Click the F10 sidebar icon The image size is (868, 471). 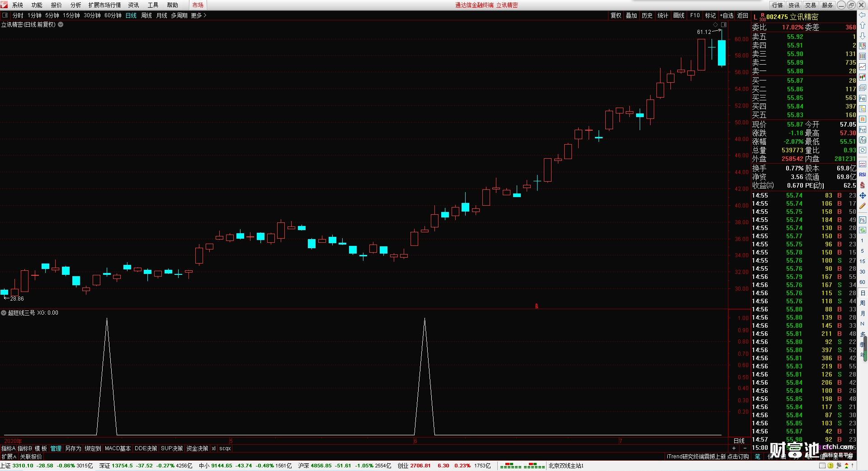863,99
